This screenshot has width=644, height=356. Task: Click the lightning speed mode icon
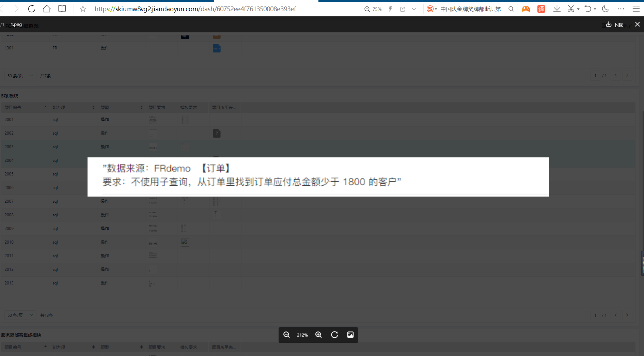click(391, 9)
